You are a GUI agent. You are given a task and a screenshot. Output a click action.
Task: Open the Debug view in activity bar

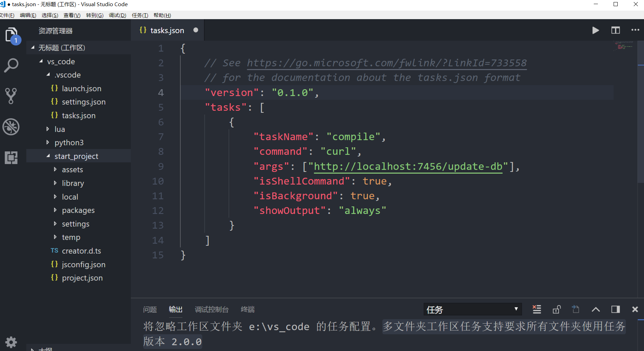[x=11, y=127]
